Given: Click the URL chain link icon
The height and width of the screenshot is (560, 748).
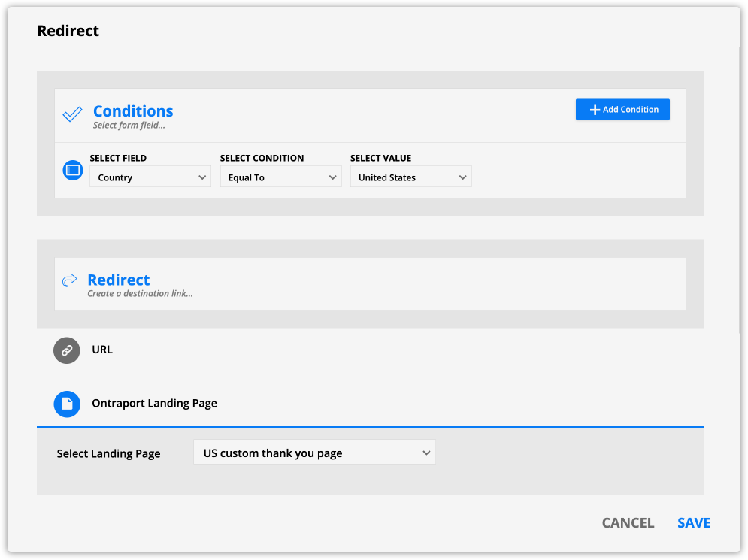Looking at the screenshot, I should point(67,350).
